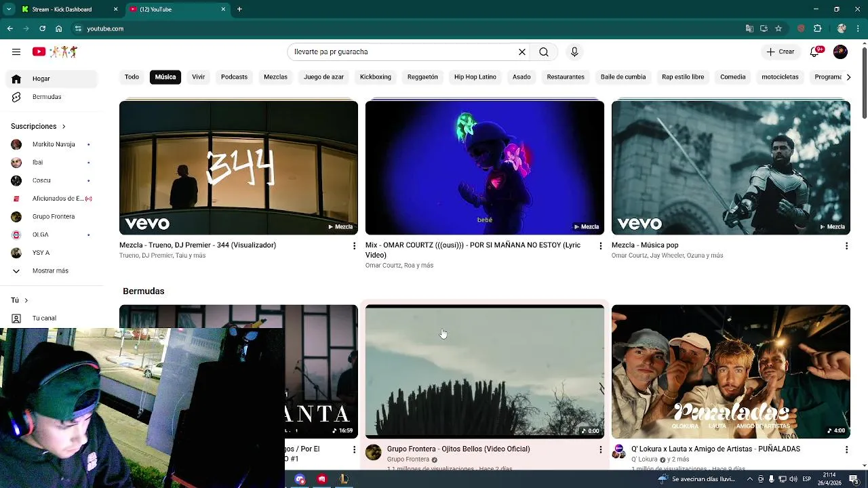Open the Markito Navaja subscription
868x488 pixels.
(x=53, y=144)
